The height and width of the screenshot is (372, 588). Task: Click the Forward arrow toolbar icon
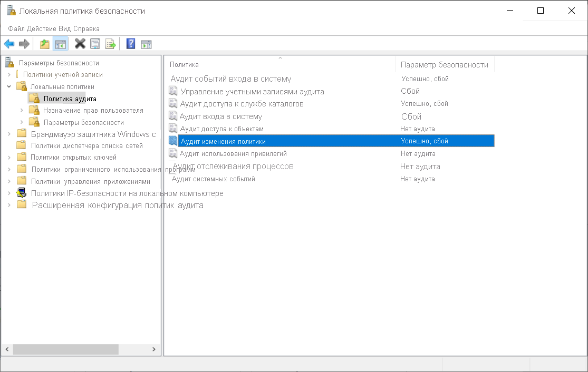click(x=24, y=44)
